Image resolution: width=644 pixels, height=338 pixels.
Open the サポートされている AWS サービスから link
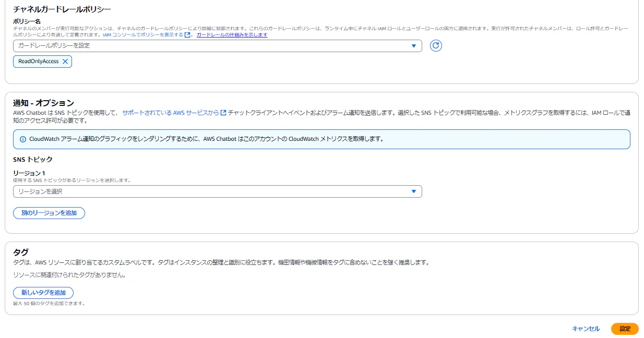pyautogui.click(x=171, y=112)
